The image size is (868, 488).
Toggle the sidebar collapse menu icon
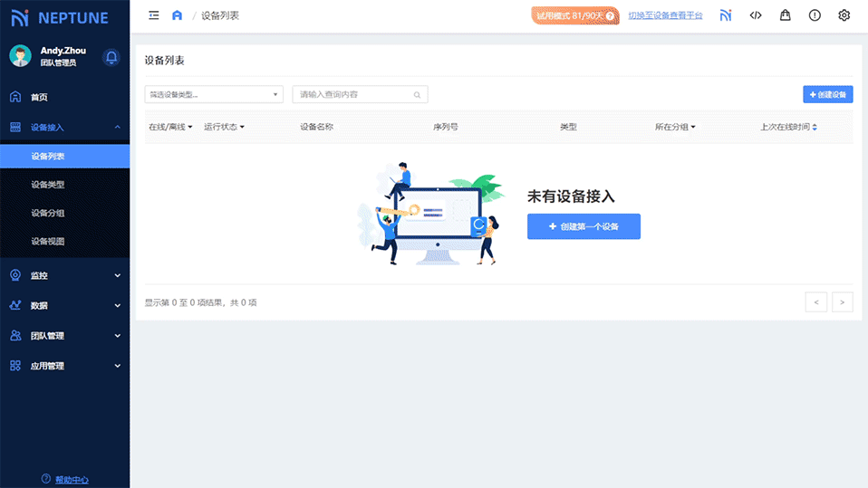tap(154, 15)
